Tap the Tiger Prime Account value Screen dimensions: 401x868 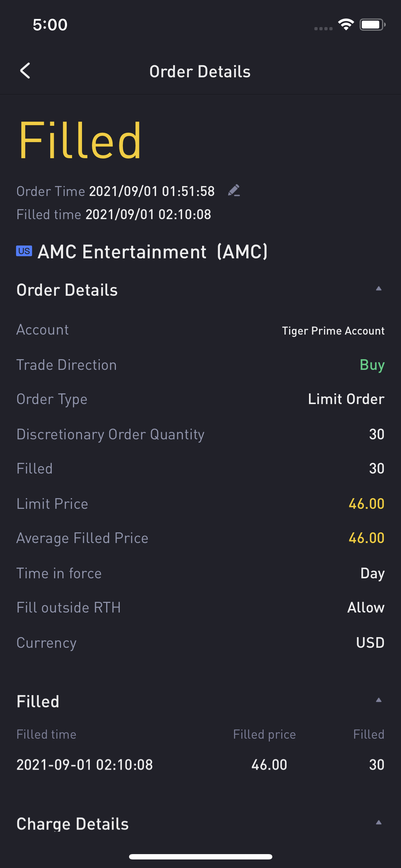[x=333, y=331]
